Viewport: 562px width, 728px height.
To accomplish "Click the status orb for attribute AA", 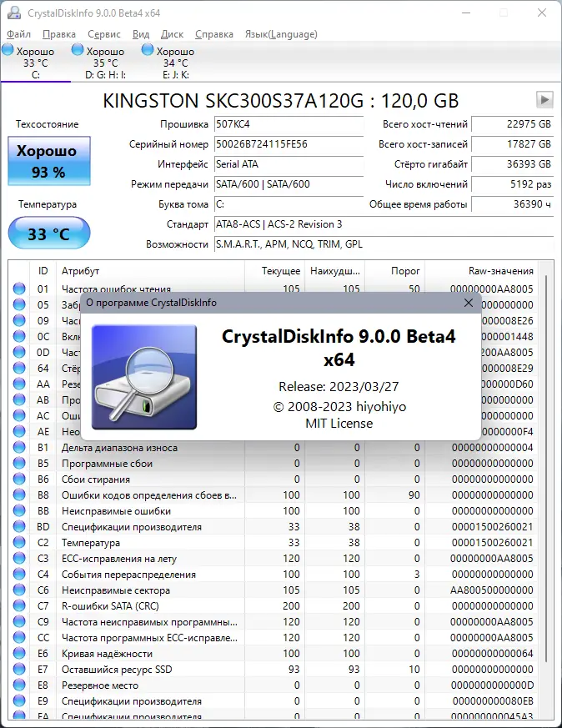I will click(x=19, y=384).
